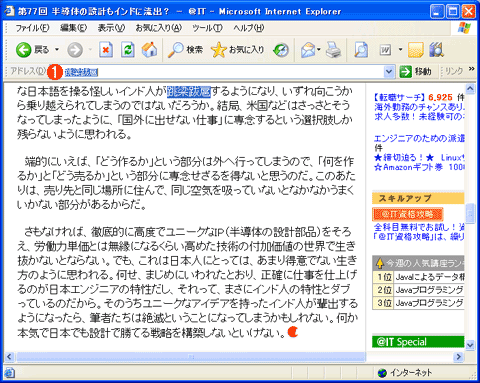Go to Home page icon
480x383 pixels.
[149, 50]
